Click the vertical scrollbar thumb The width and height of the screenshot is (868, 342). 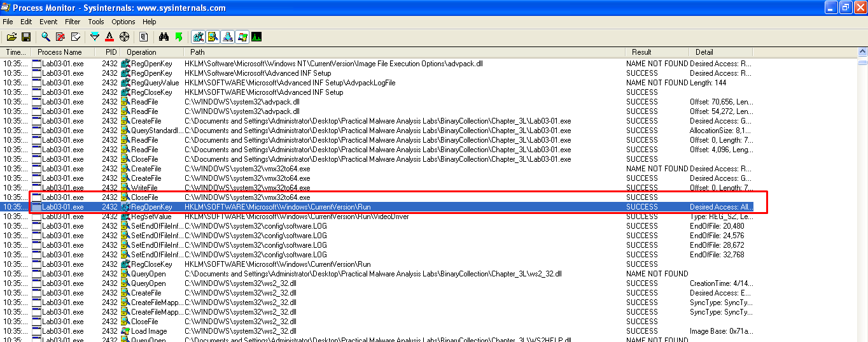click(862, 62)
